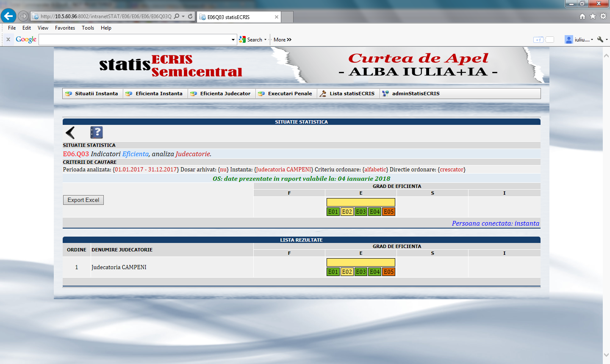Open adminStatisECRIS menu
The image size is (610, 364).
[x=411, y=94]
